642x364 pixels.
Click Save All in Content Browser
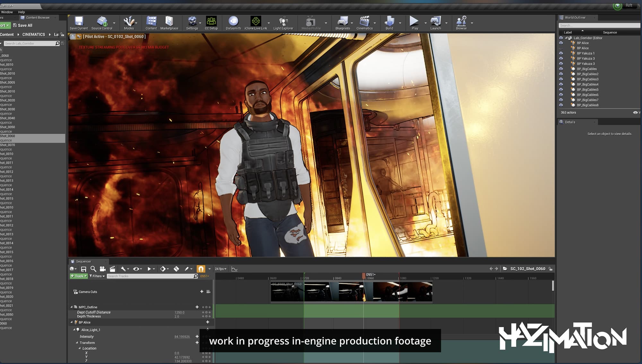point(22,25)
